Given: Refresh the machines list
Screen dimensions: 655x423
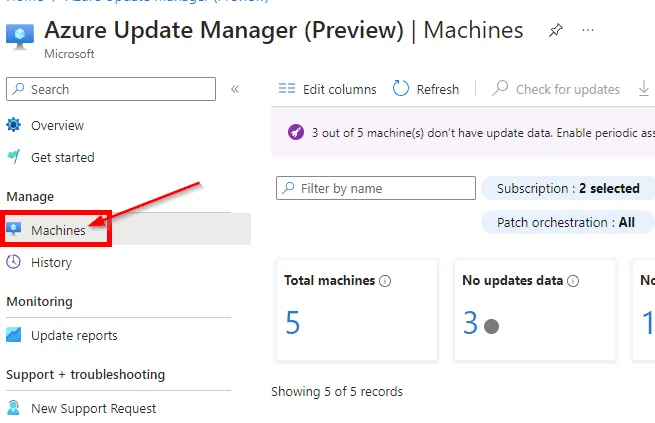Looking at the screenshot, I should click(x=426, y=89).
